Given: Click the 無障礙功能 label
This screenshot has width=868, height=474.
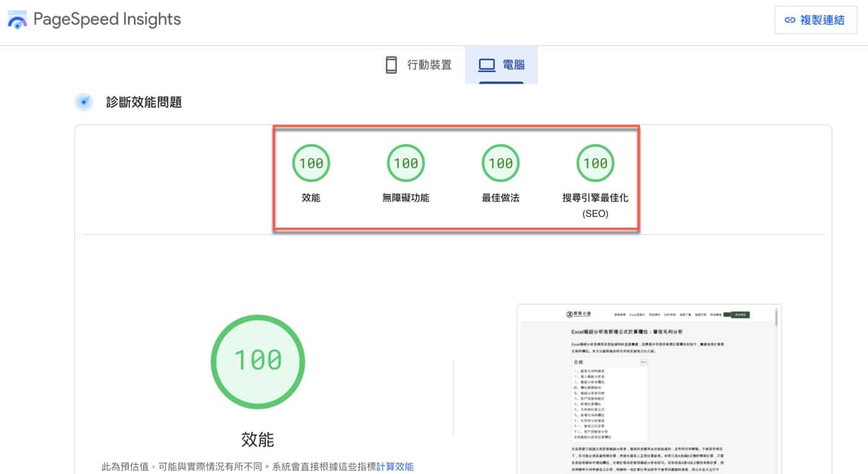Looking at the screenshot, I should click(406, 199).
